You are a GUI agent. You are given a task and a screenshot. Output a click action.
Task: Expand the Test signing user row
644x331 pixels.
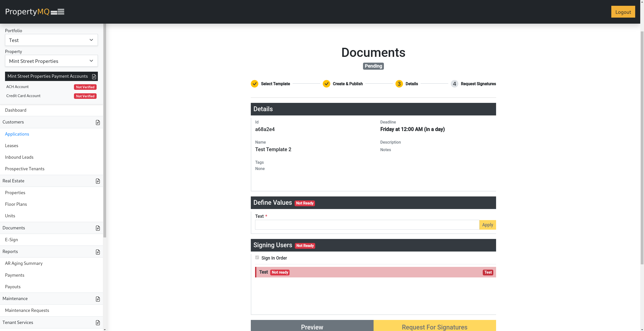click(375, 272)
